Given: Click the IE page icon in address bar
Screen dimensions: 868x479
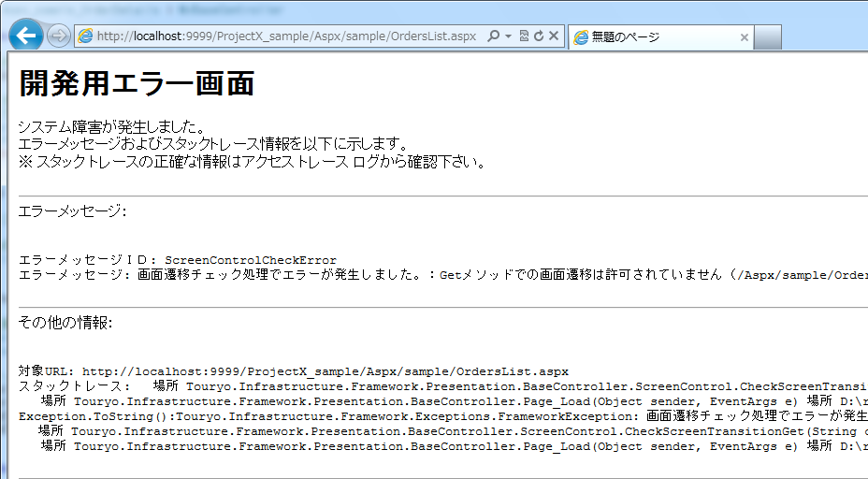Looking at the screenshot, I should pos(85,36).
